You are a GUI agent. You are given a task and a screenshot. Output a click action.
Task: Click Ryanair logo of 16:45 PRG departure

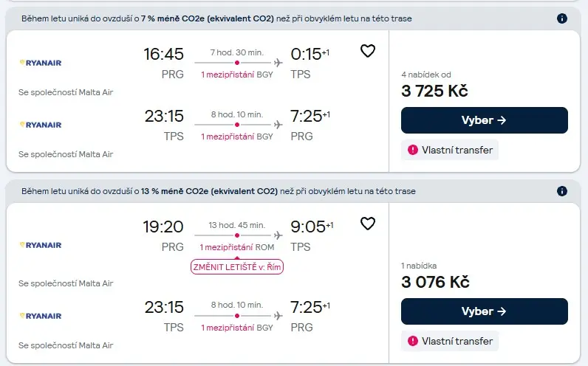tap(41, 63)
